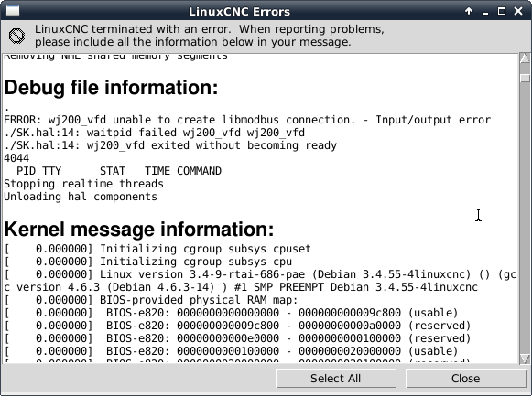The width and height of the screenshot is (532, 396).
Task: Click the BIOS-e820 line ending '0000000000100000 (reserved)'
Action: 237,338
